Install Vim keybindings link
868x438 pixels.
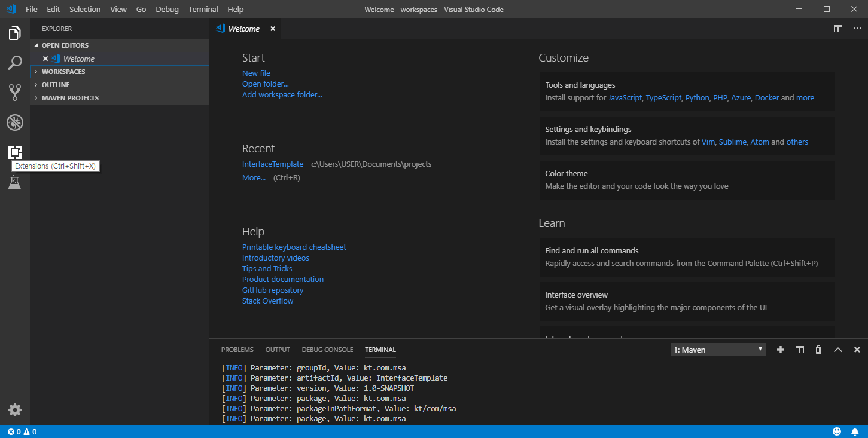point(708,142)
